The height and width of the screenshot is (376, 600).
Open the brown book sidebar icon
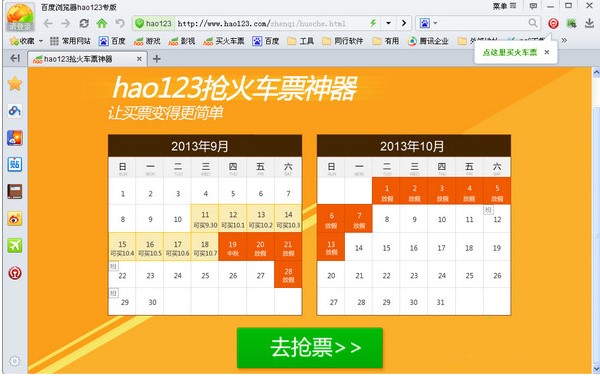coord(15,191)
